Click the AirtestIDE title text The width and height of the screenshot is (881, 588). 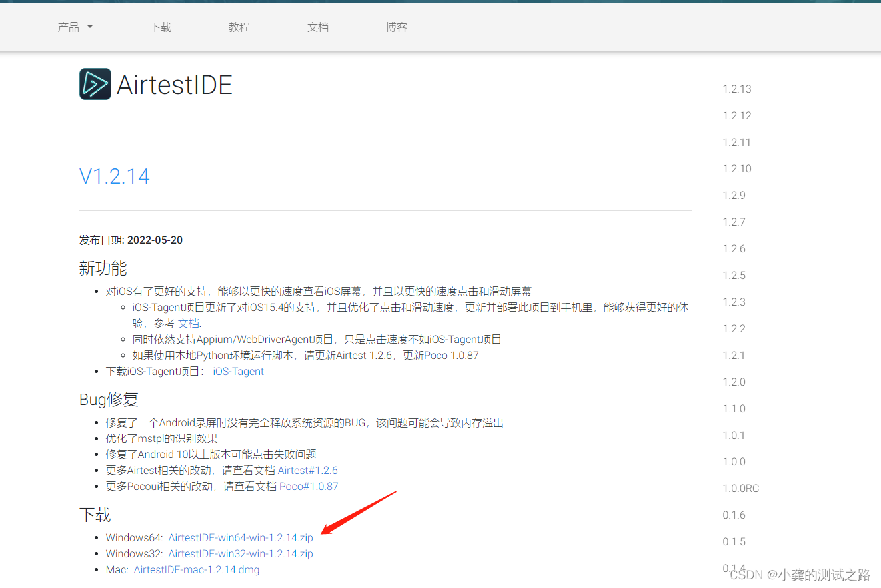[175, 85]
